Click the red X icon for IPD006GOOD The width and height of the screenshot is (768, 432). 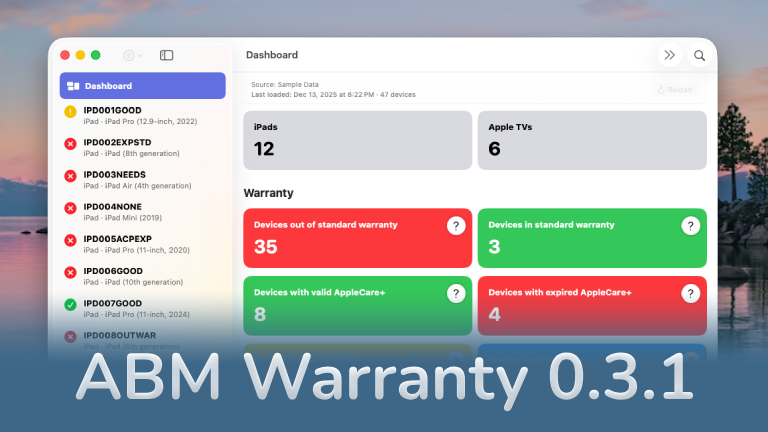pos(70,272)
